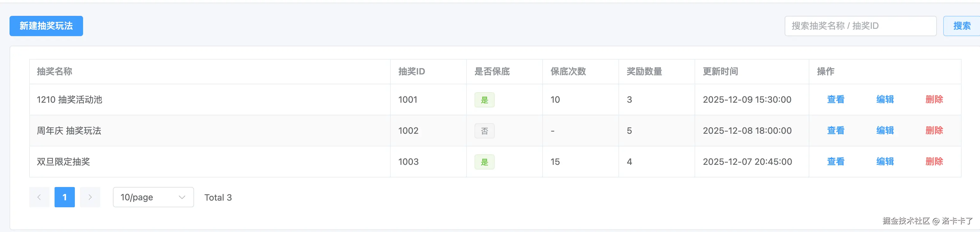Image resolution: width=980 pixels, height=232 pixels.
Task: Edit the 1210 抽奖活动池 row via 编辑
Action: pyautogui.click(x=885, y=100)
